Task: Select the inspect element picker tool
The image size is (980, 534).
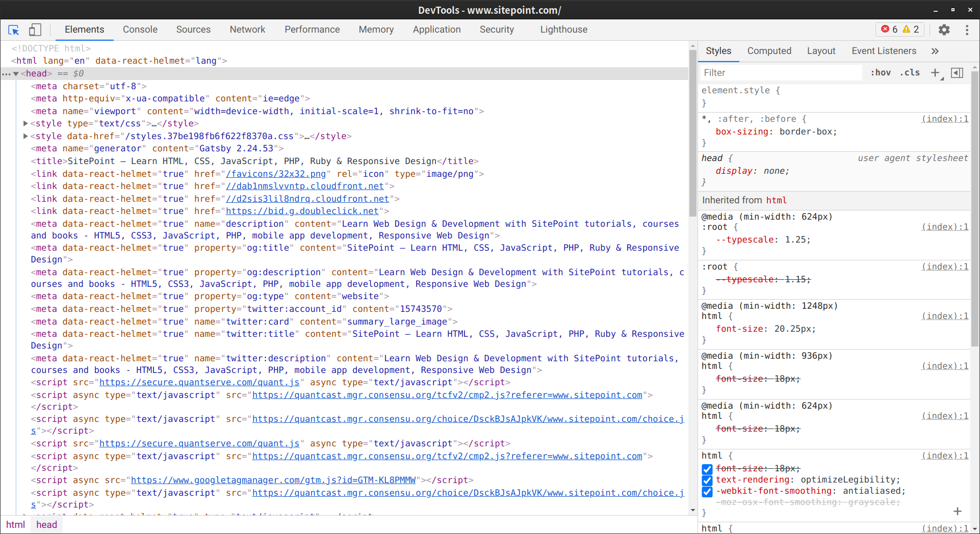Action: (x=13, y=30)
